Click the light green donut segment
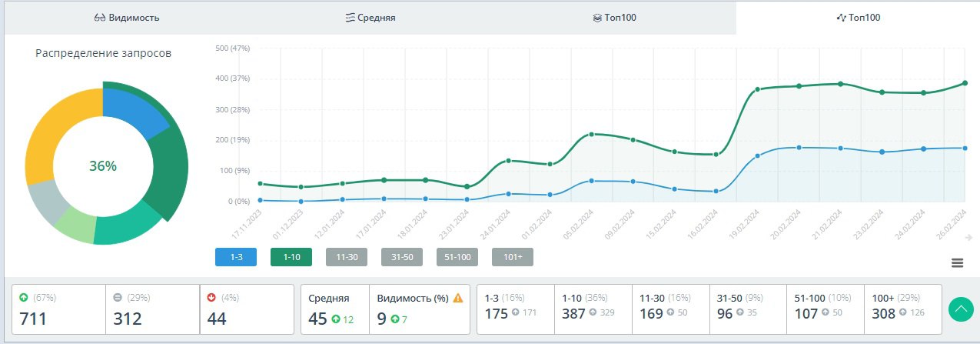Screen dimensions: 980x344 point(77,224)
